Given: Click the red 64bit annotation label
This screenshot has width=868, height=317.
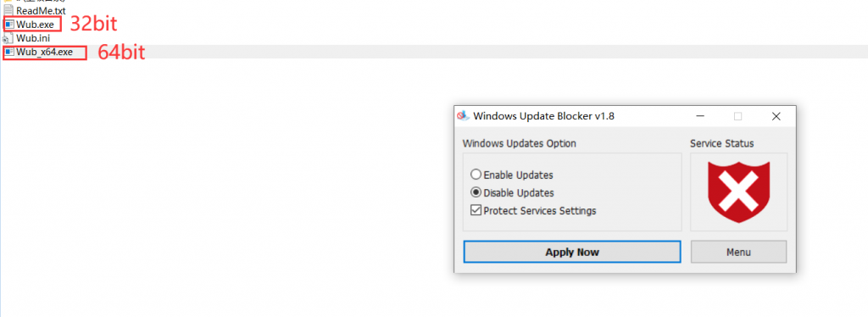Looking at the screenshot, I should pyautogui.click(x=121, y=53).
